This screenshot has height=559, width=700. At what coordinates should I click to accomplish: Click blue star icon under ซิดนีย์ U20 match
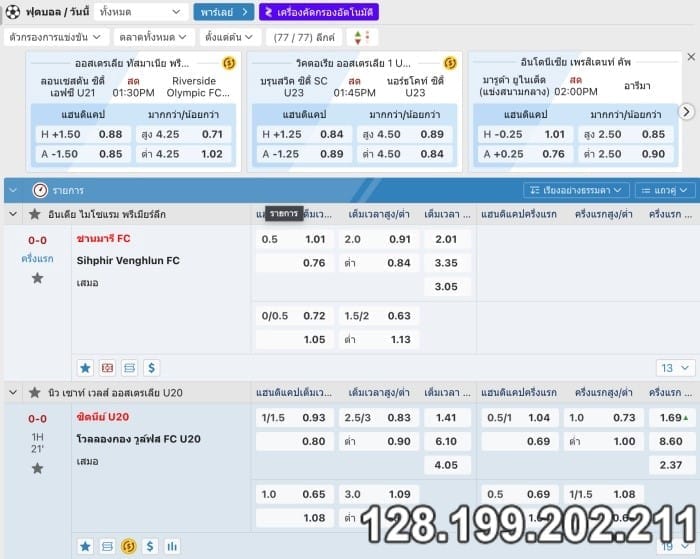coord(85,546)
